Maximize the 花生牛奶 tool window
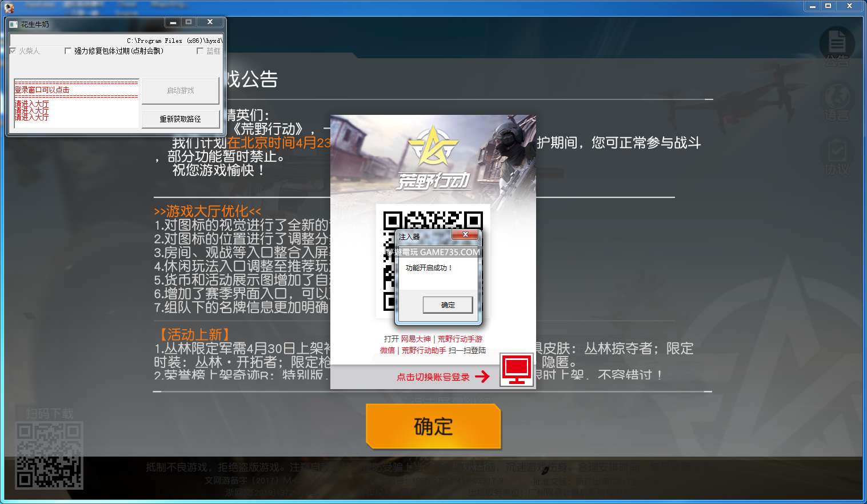867x504 pixels. [x=189, y=22]
